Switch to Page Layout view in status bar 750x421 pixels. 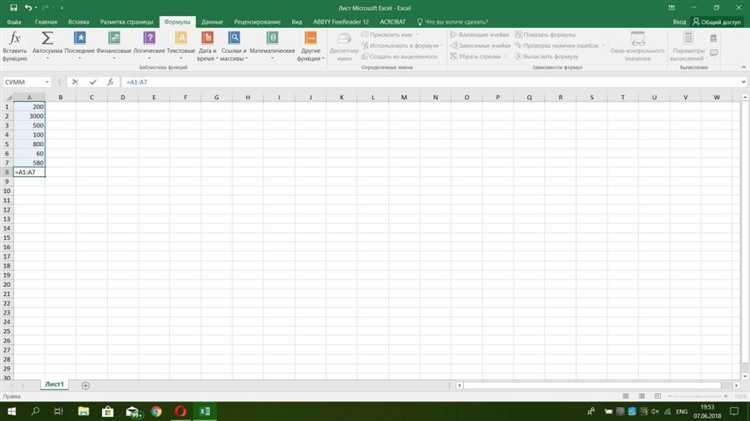[x=641, y=396]
